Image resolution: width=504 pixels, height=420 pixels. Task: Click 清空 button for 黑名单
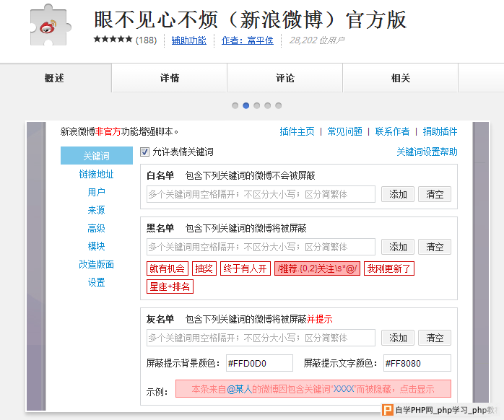tap(435, 247)
